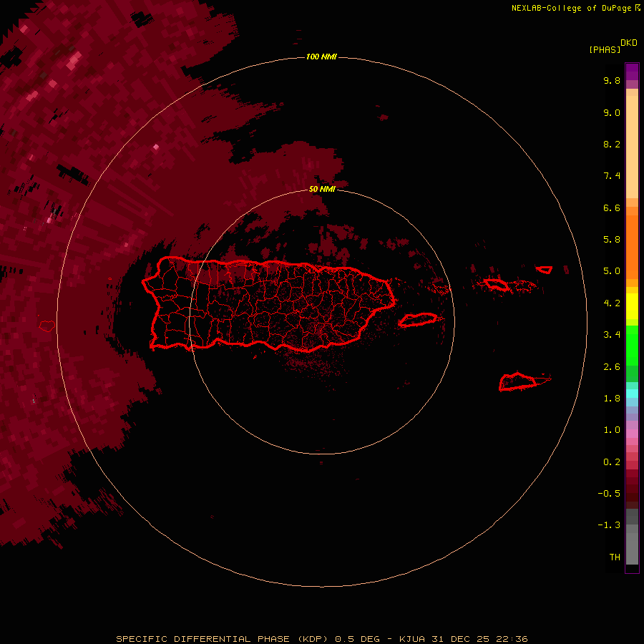Click the TH threshold label on the legend

coord(615,557)
